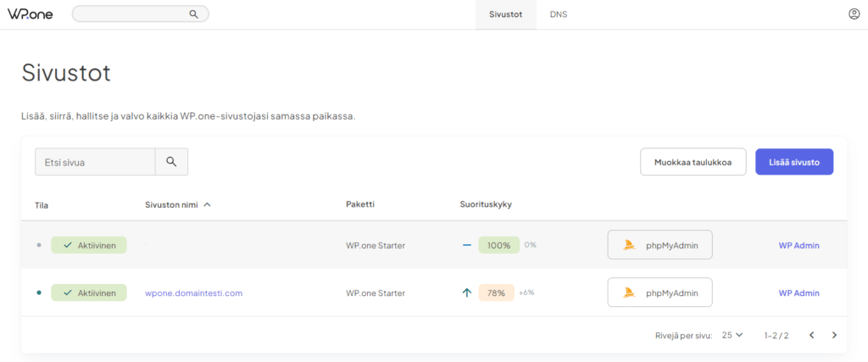Go to the next page arrow
868x362 pixels.
point(834,335)
